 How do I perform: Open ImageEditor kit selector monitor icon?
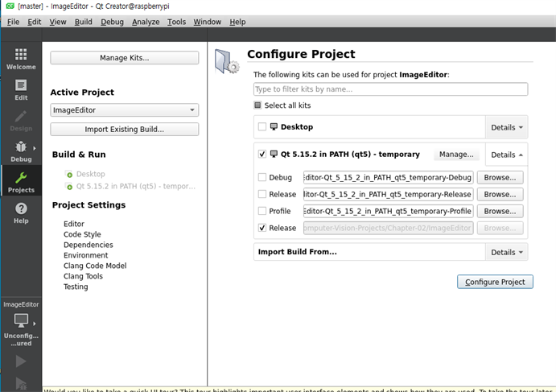21,320
